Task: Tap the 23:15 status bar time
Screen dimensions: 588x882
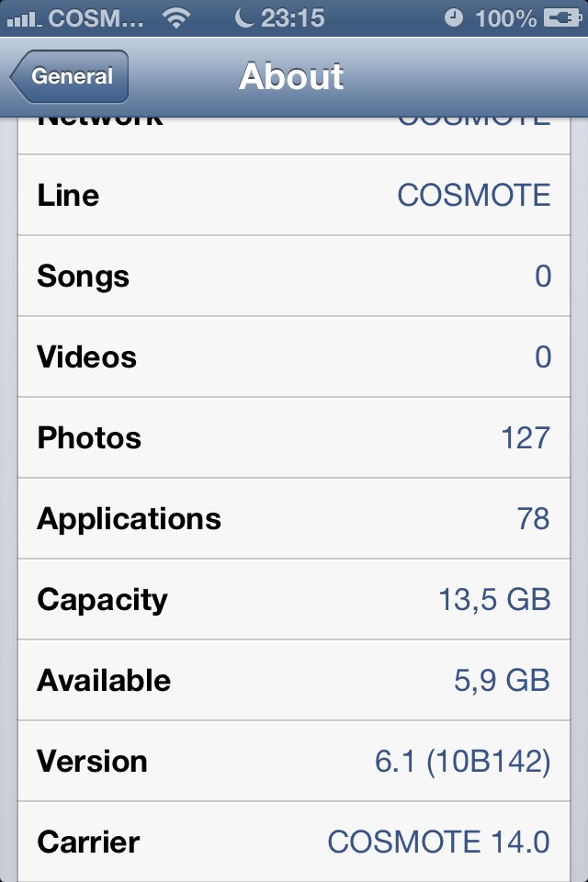Action: (x=292, y=17)
